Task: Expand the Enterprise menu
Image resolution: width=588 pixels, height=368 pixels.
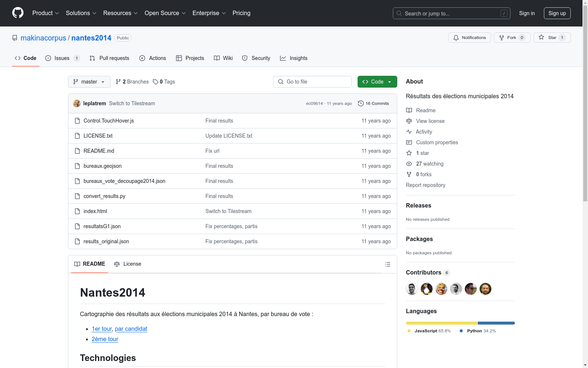Action: click(x=209, y=13)
